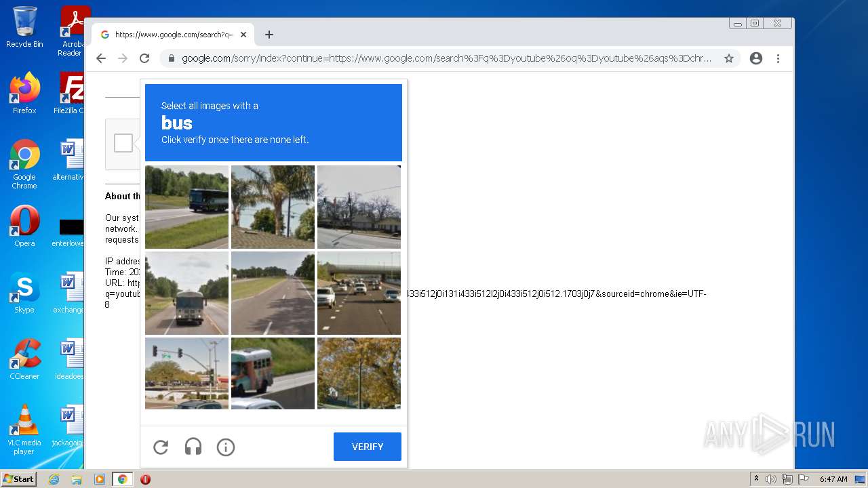Viewport: 868px width, 488px height.
Task: View site info via lock icon
Action: tap(172, 58)
